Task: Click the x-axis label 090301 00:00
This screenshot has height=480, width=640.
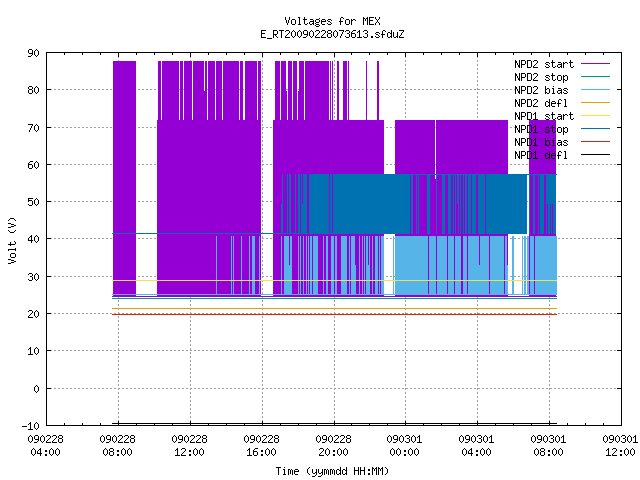Action: click(404, 446)
